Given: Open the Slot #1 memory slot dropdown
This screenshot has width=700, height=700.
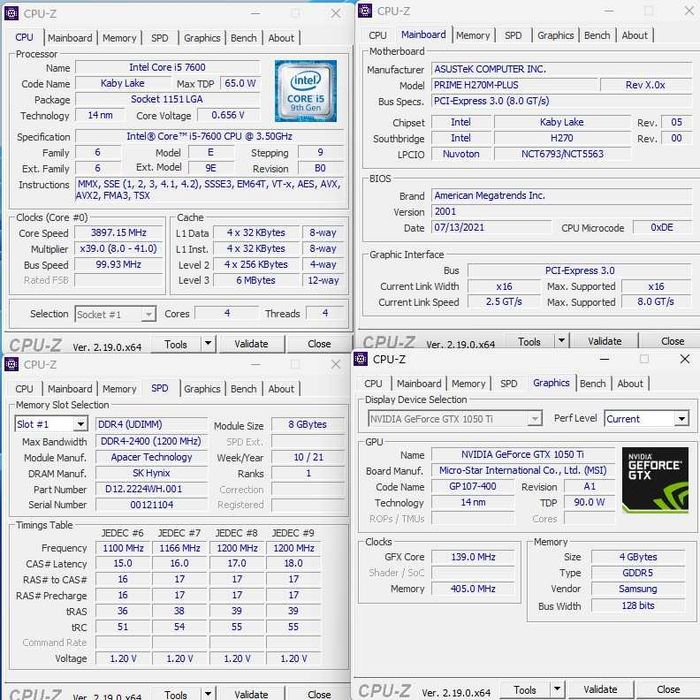Looking at the screenshot, I should (x=80, y=424).
